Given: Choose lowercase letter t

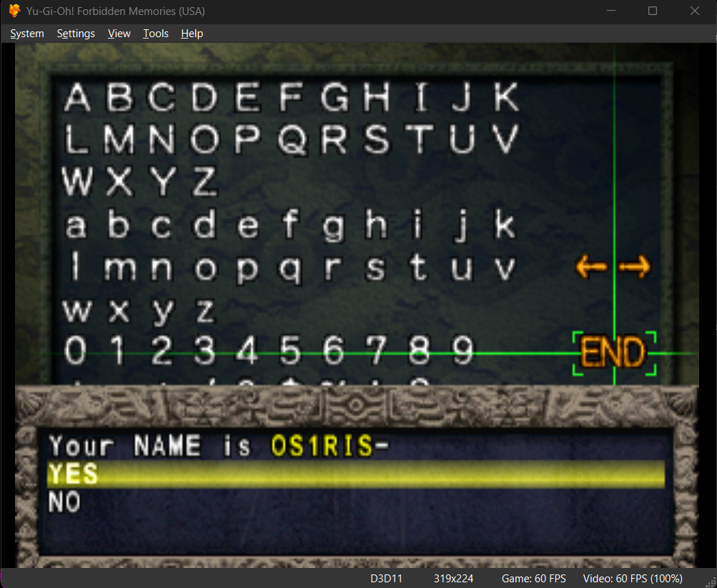Looking at the screenshot, I should click(x=418, y=266).
